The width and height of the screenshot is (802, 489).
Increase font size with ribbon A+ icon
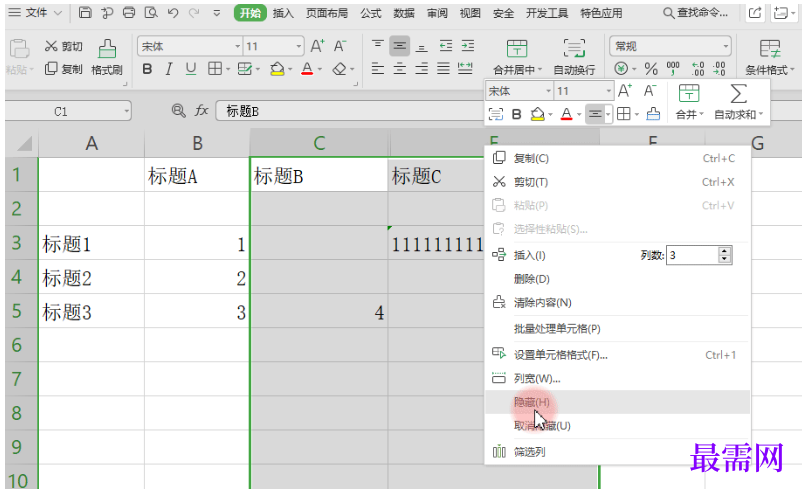click(317, 47)
